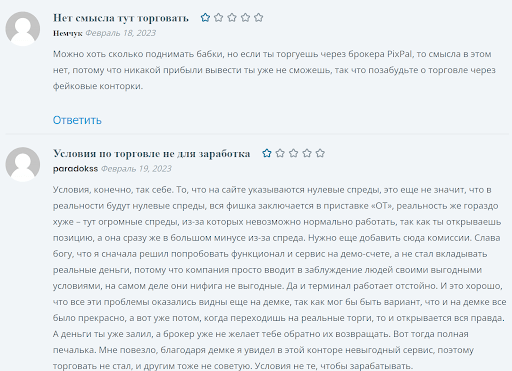Click the first star in the Немчук review rating
Viewport: 512px width, 371px height.
[x=205, y=17]
